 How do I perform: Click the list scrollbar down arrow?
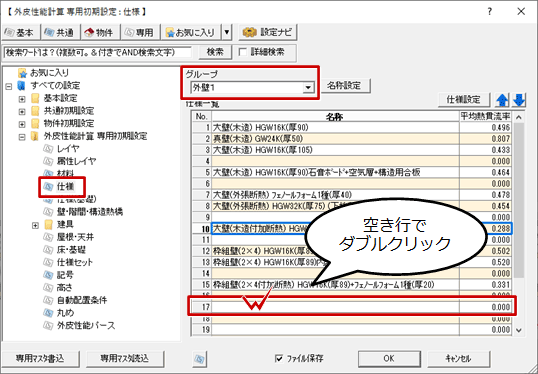click(519, 330)
